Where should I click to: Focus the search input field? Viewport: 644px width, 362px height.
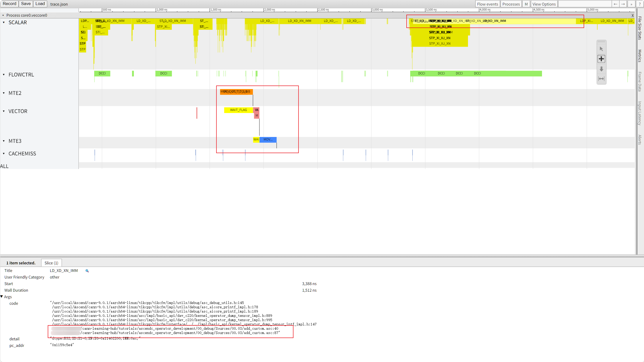585,4
